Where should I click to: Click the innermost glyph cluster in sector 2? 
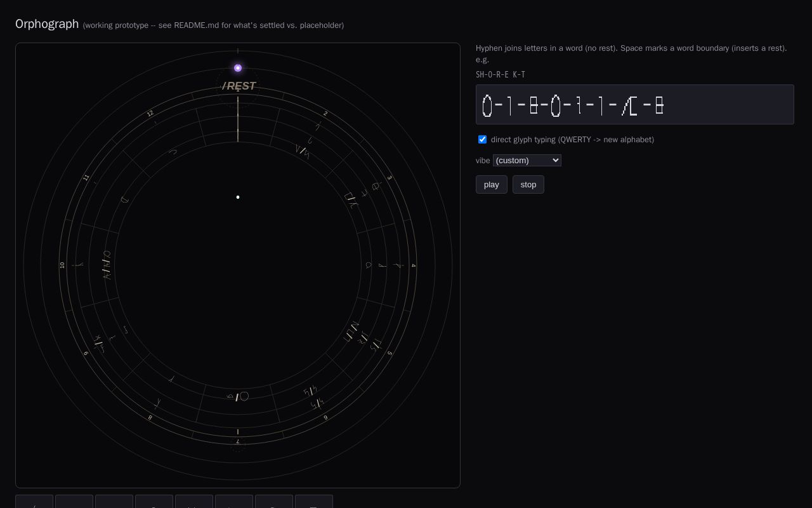click(x=303, y=152)
